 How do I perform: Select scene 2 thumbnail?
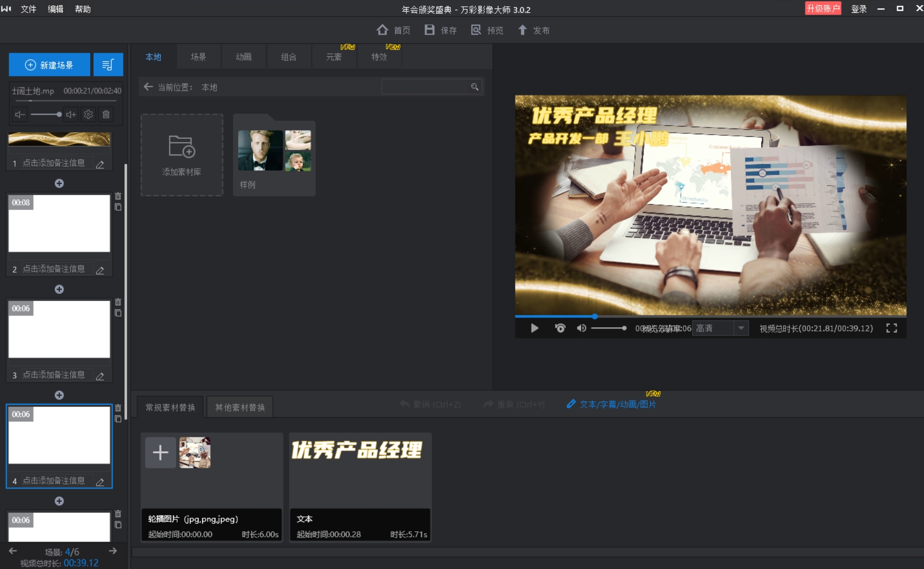(x=59, y=223)
